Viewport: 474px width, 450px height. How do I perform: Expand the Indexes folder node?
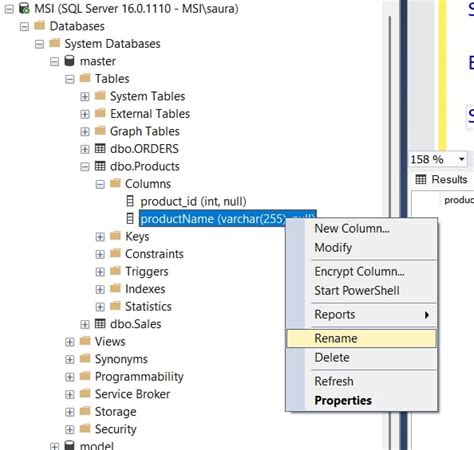[100, 289]
